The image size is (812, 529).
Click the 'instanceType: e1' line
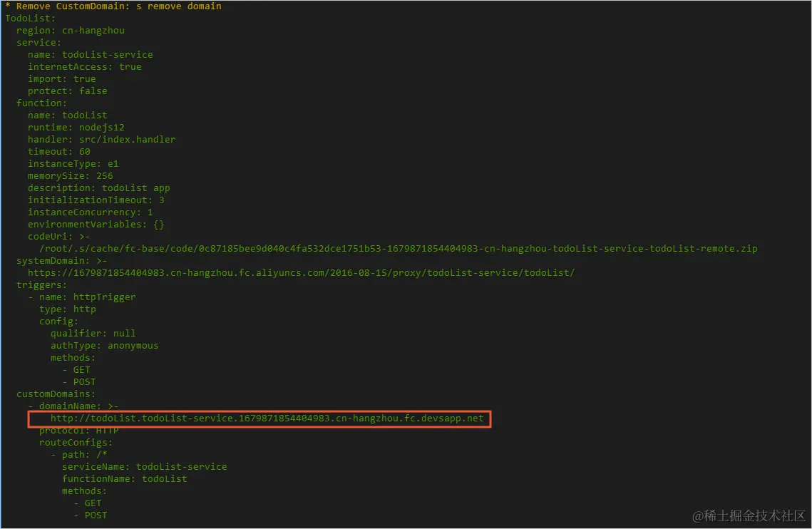coord(73,164)
